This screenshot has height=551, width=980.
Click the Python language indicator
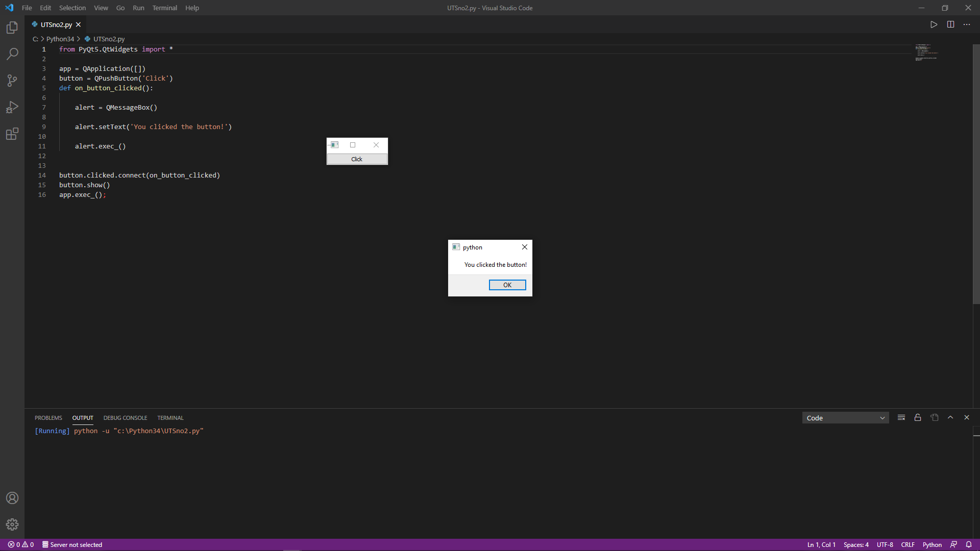pos(933,544)
